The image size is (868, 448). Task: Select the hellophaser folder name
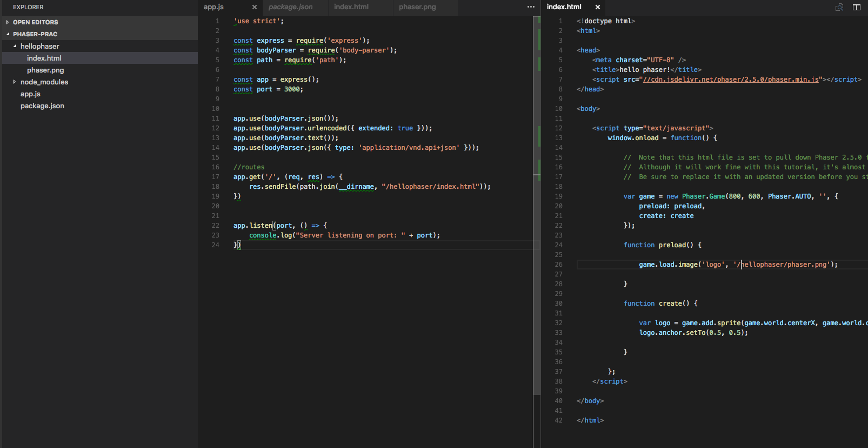[40, 46]
